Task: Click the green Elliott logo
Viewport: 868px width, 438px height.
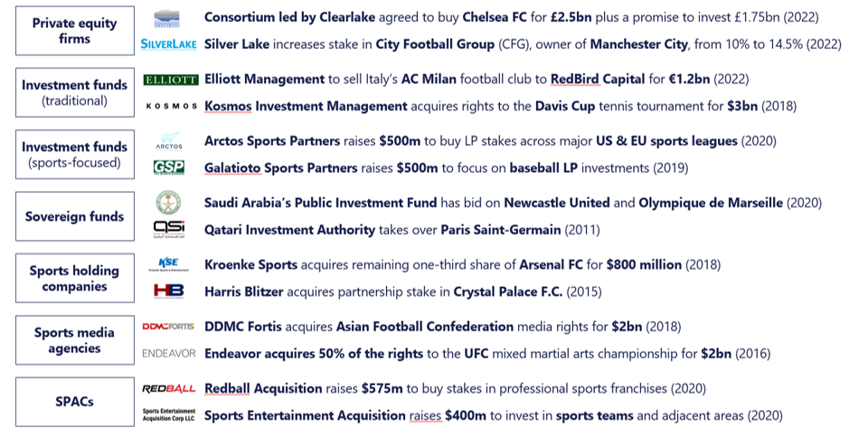Action: click(x=171, y=81)
